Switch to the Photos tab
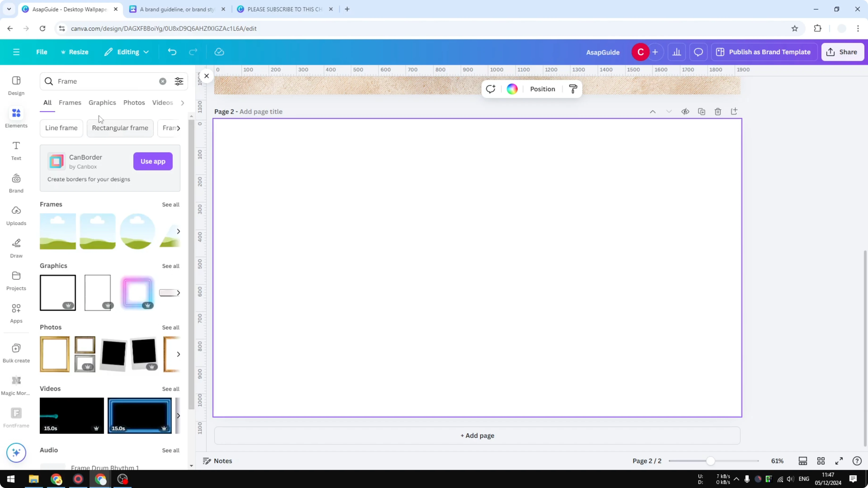Screen dimensions: 868x488 click(134, 103)
